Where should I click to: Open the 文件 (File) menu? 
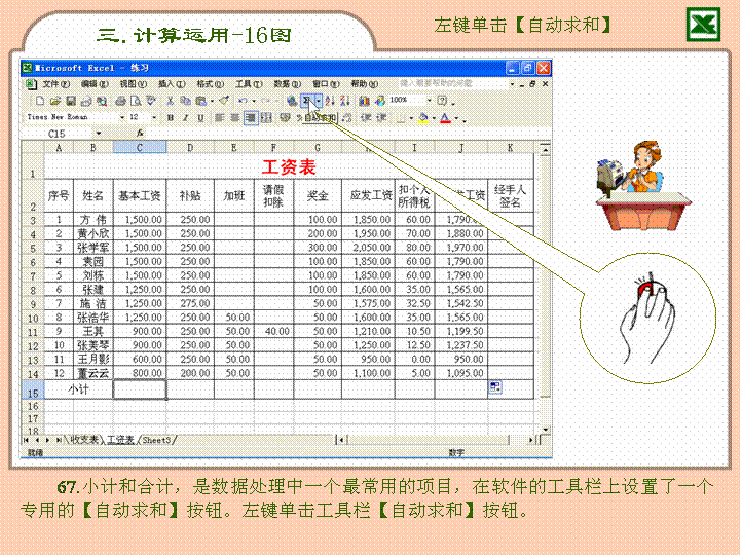pos(56,84)
